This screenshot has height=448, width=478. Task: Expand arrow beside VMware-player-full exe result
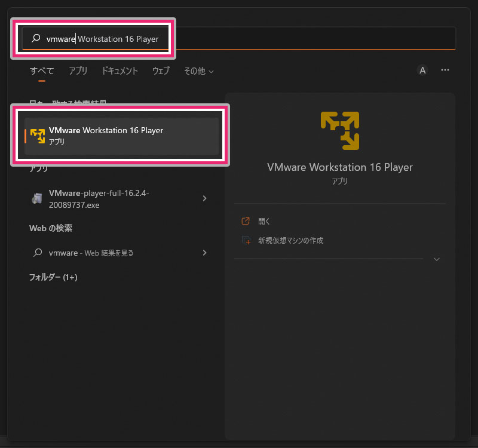coord(204,198)
